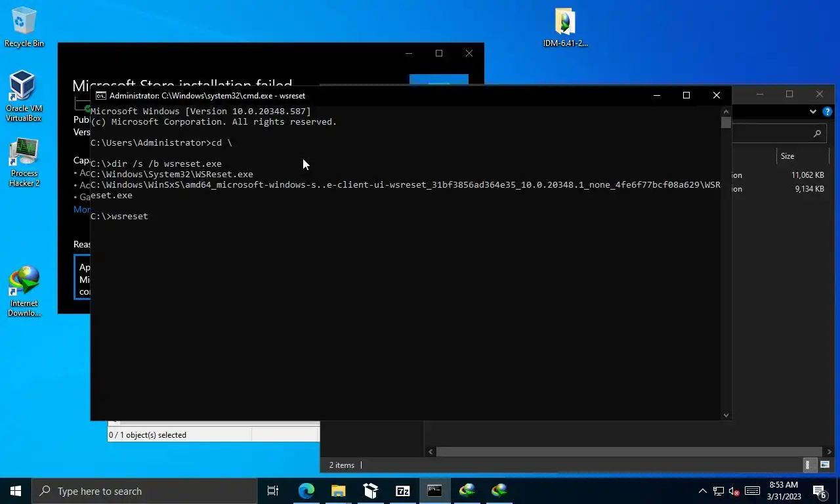Switch to the Command Prompt taskbar button
This screenshot has width=840, height=504.
(x=434, y=491)
